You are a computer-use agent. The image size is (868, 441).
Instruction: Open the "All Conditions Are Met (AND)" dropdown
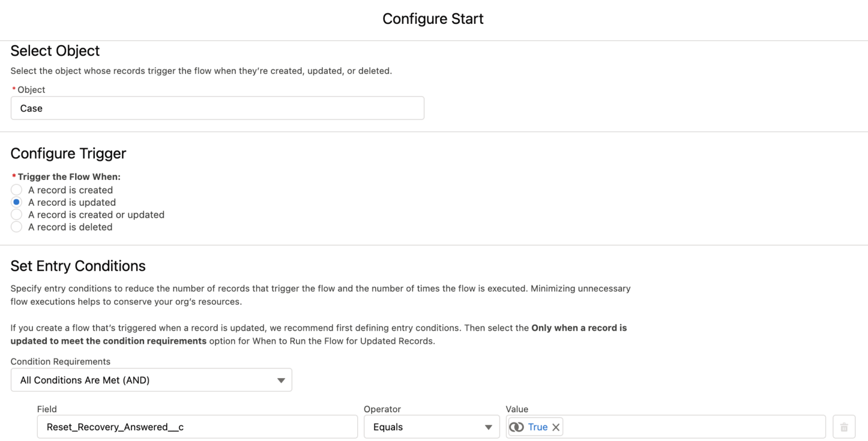(x=151, y=380)
